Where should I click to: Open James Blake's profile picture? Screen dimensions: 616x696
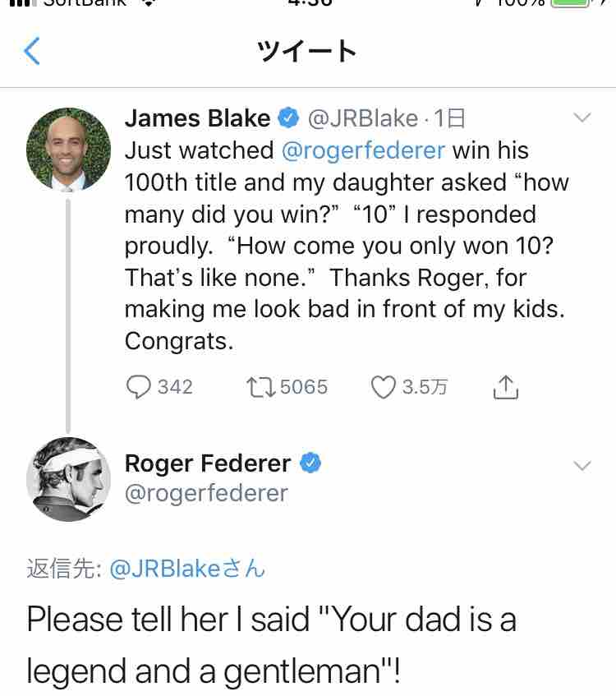[69, 150]
